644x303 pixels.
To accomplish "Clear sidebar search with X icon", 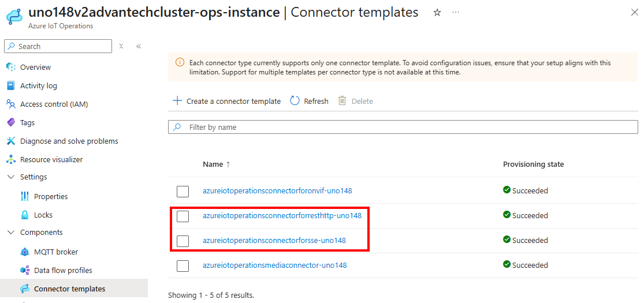I will click(x=121, y=46).
